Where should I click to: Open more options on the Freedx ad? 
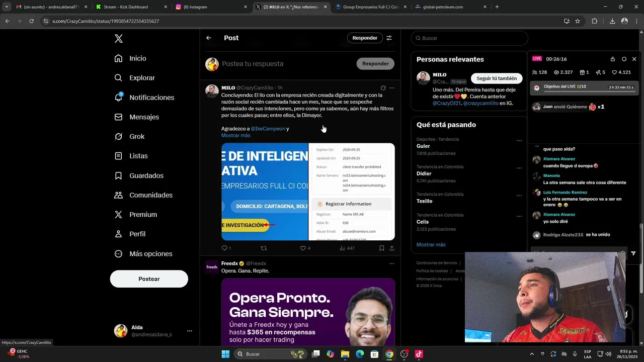point(392,263)
